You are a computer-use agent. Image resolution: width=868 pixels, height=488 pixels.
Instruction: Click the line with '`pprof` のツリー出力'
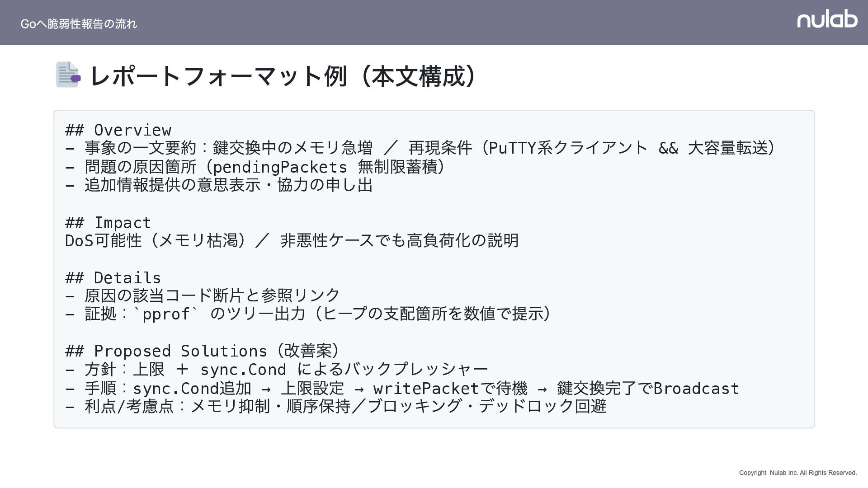[309, 314]
